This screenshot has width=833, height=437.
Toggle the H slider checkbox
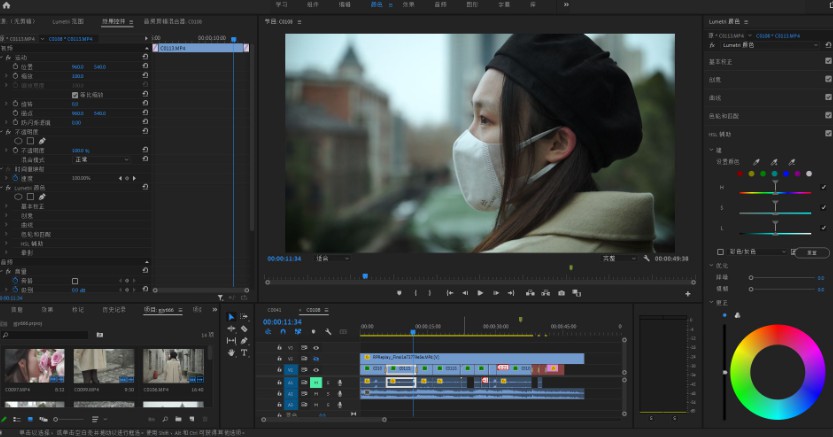click(823, 187)
